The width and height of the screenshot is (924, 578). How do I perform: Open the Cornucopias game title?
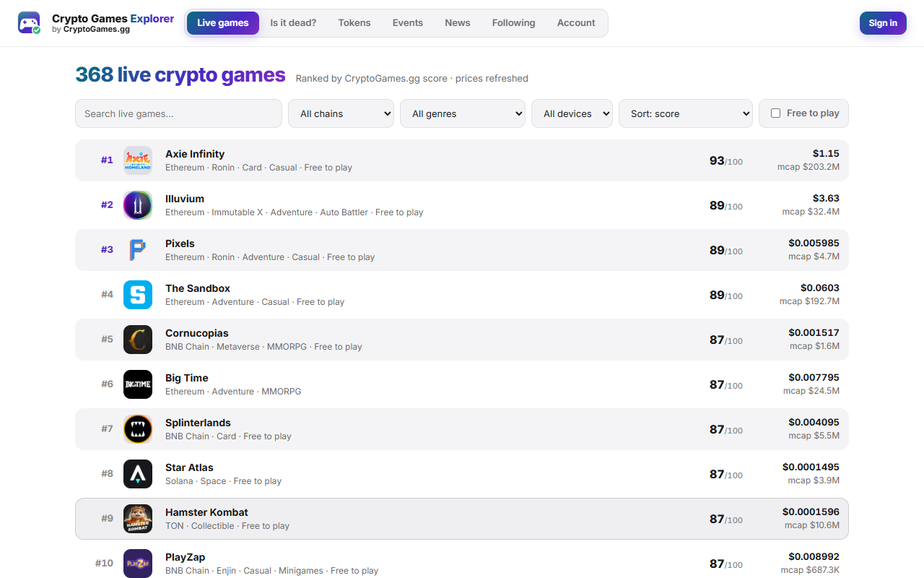pyautogui.click(x=197, y=333)
